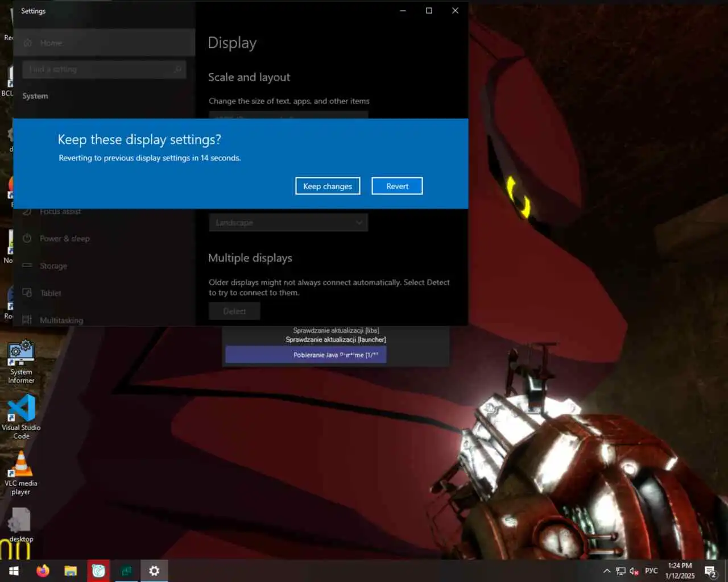The image size is (728, 582).
Task: Click the Sprawdzanie aktualizacji [launcher] text
Action: pyautogui.click(x=336, y=339)
